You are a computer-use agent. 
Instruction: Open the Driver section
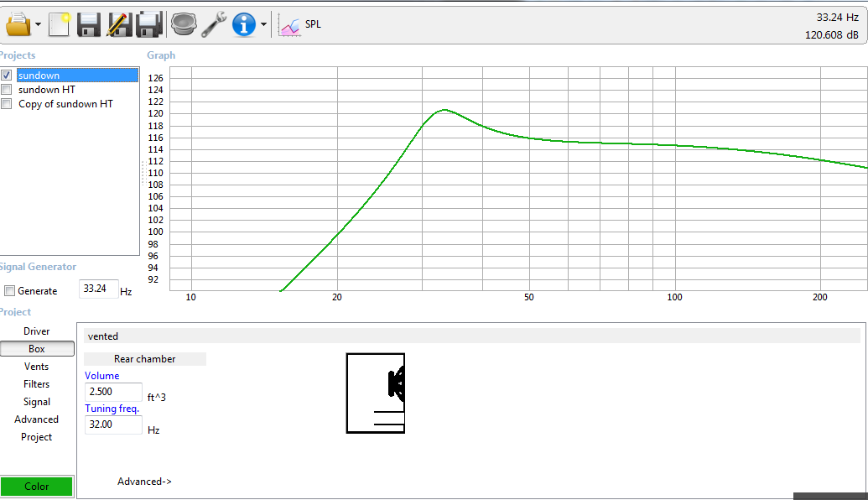37,331
